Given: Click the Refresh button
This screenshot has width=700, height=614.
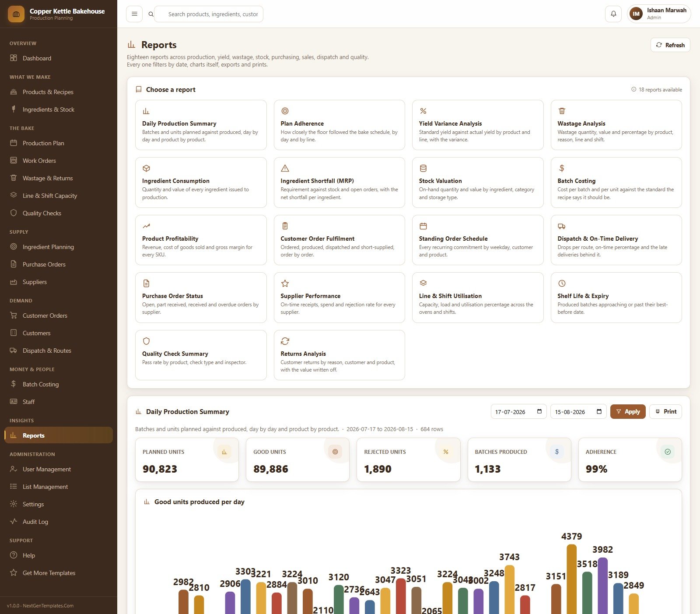Looking at the screenshot, I should [670, 45].
